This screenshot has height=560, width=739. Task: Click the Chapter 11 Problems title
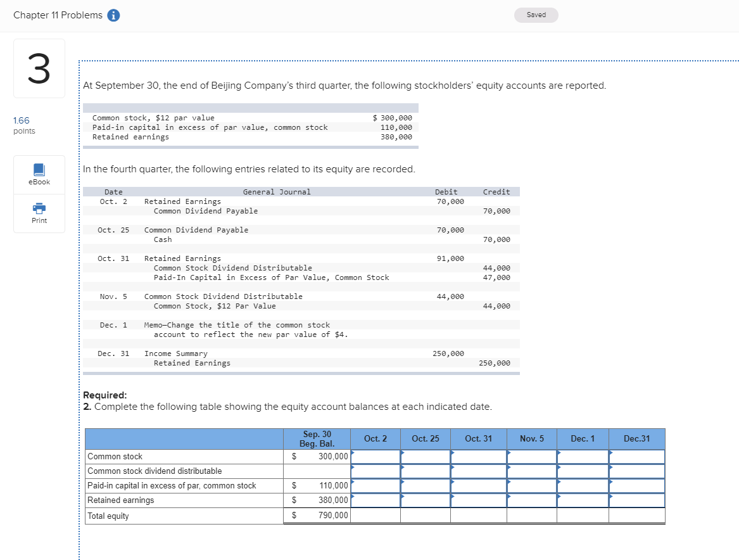[x=58, y=15]
